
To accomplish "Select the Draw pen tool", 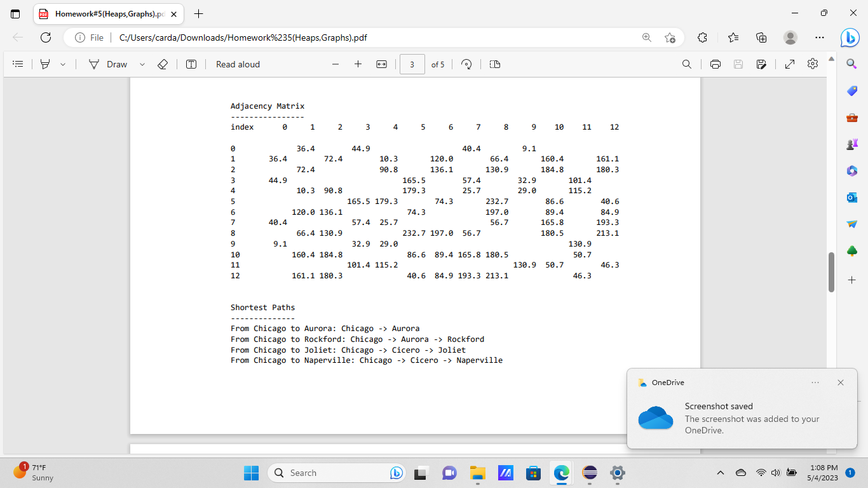I will pos(94,64).
